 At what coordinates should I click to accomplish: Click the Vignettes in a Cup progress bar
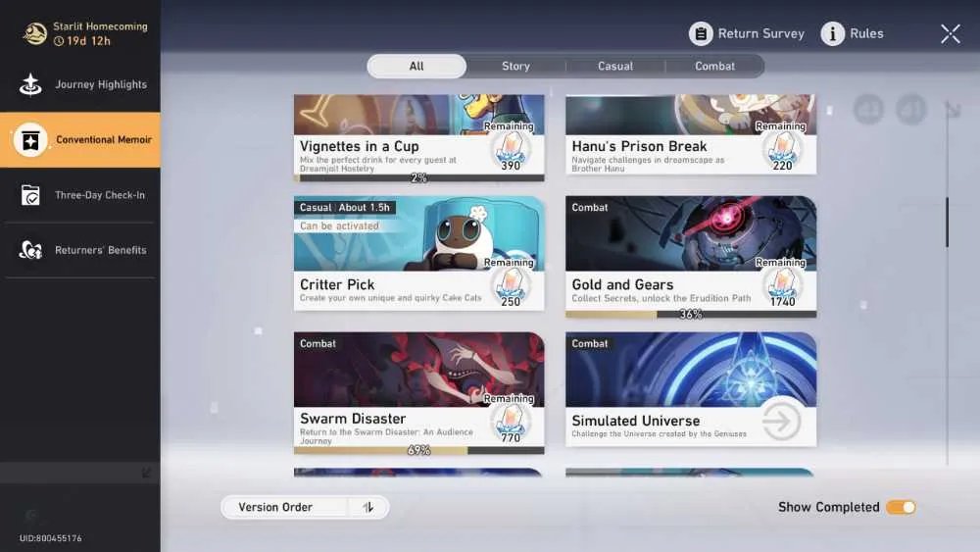(x=418, y=178)
